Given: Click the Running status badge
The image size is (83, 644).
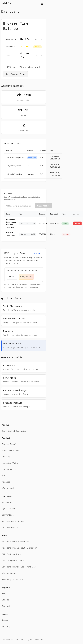Looking at the screenshot, I should click(x=31, y=174).
